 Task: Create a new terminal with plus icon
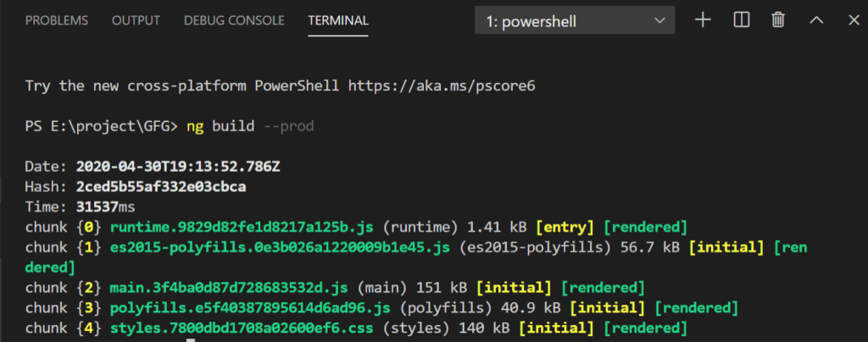pyautogui.click(x=703, y=20)
